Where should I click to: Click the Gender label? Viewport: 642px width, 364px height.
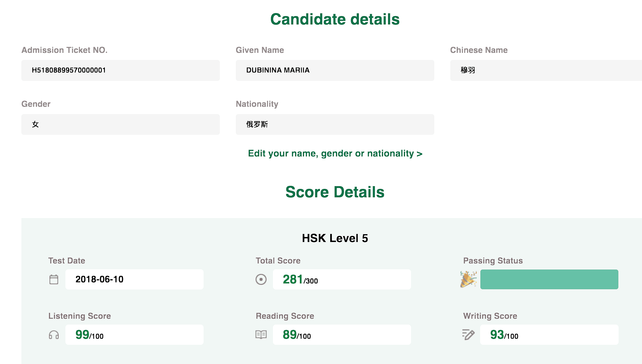[x=36, y=104]
